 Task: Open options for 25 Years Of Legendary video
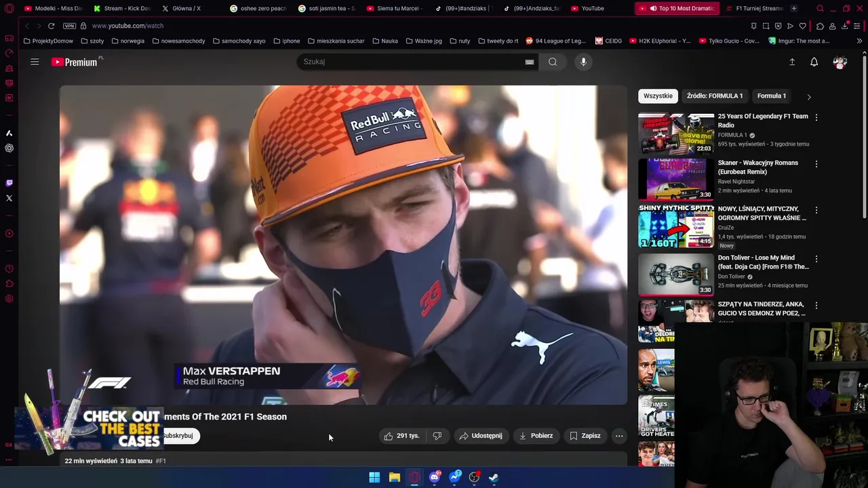816,117
